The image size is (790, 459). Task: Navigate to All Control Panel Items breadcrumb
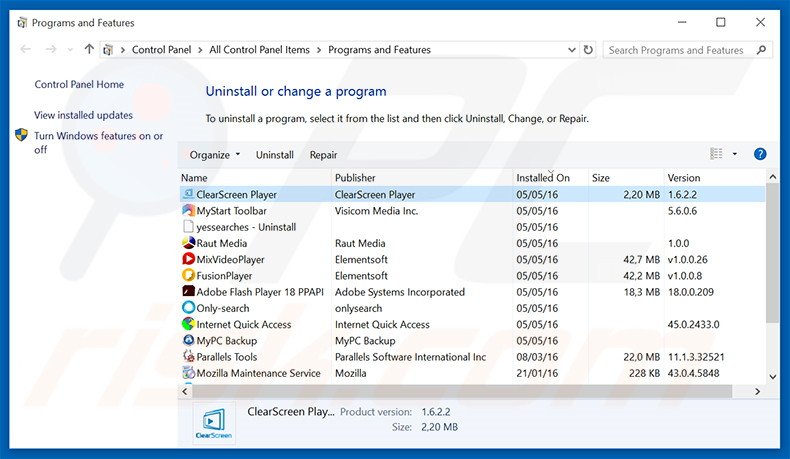click(259, 50)
